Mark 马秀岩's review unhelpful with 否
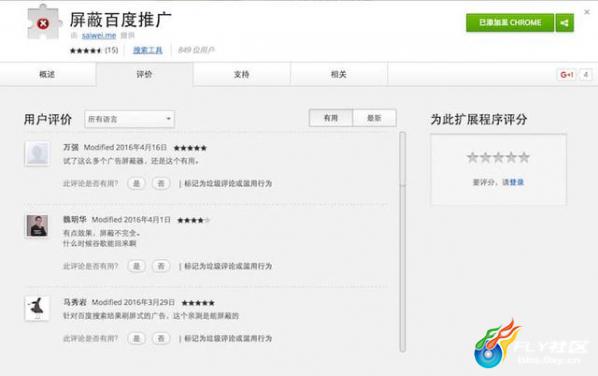This screenshot has width=598, height=376. 161,339
